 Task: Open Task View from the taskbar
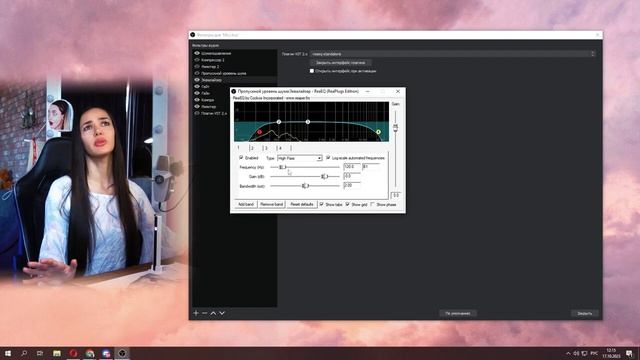40,353
